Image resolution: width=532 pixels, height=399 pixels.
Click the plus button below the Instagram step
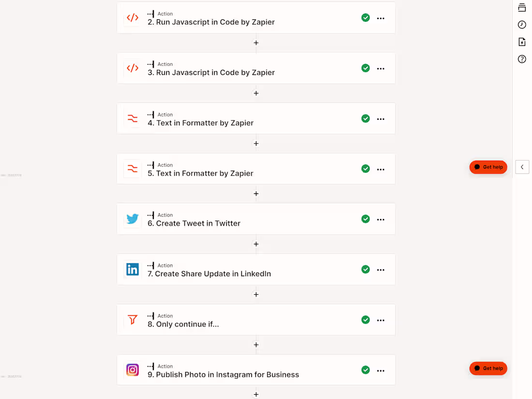tap(256, 394)
